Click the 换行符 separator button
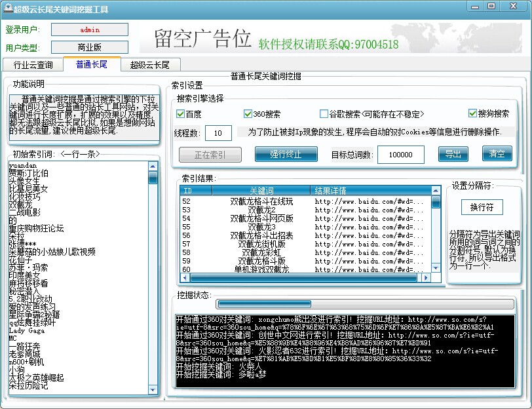This screenshot has width=532, height=409. pyautogui.click(x=482, y=207)
